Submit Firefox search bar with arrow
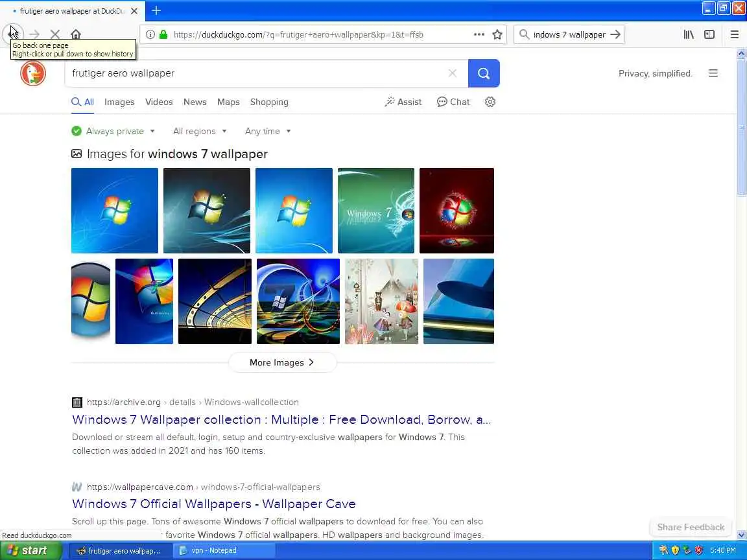The width and height of the screenshot is (747, 560). click(x=615, y=34)
